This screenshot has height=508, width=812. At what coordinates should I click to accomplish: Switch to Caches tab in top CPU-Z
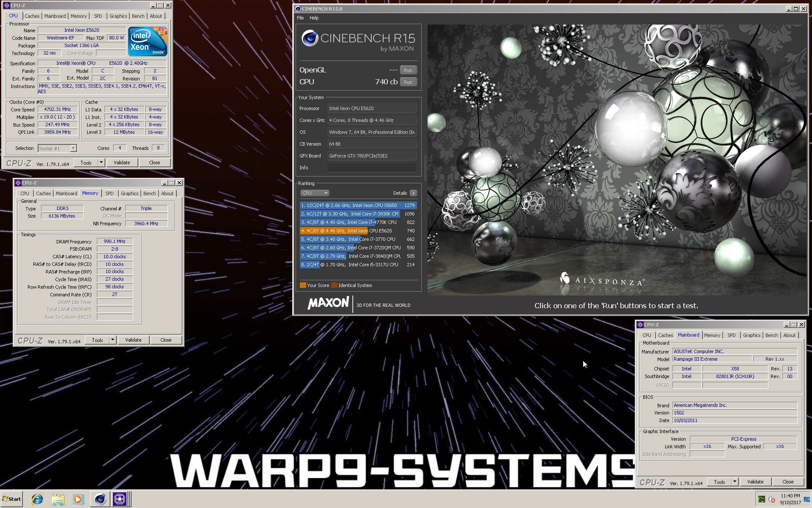tap(32, 16)
